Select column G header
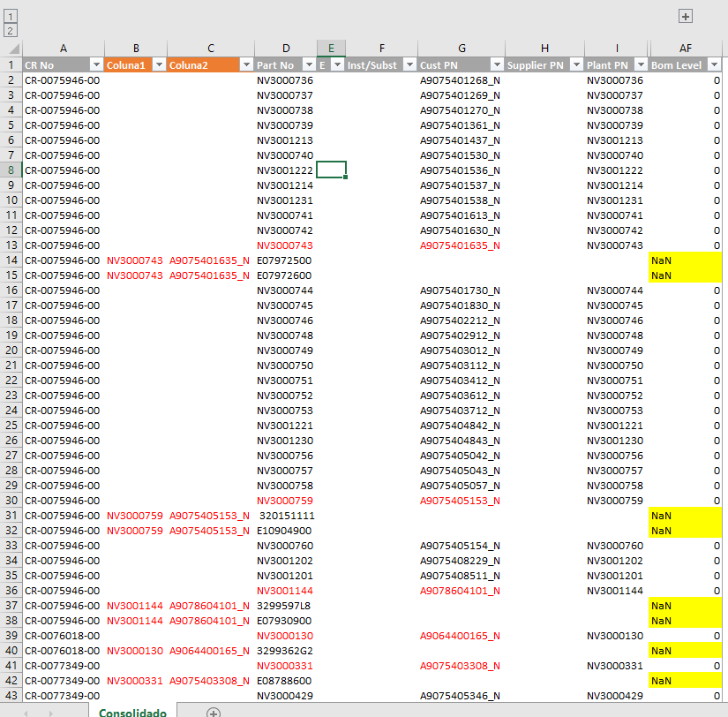This screenshot has width=728, height=717. [x=462, y=49]
